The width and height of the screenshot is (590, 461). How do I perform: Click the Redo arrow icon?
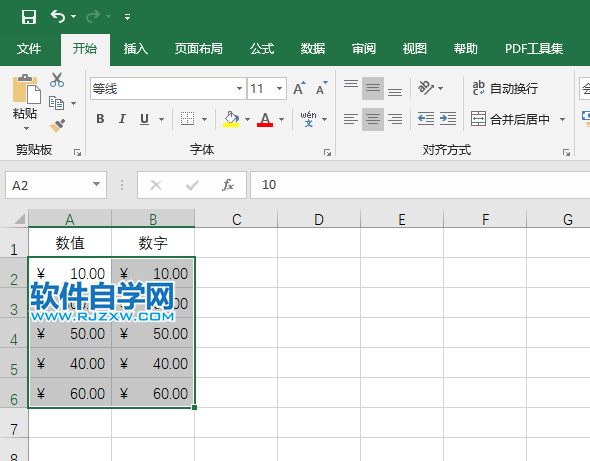[93, 16]
